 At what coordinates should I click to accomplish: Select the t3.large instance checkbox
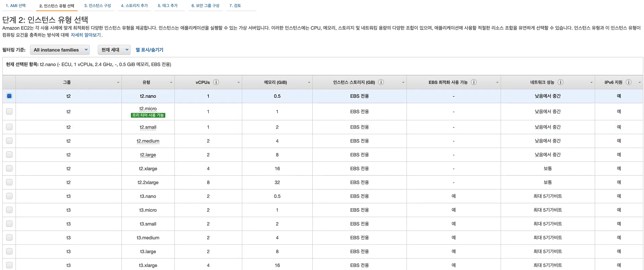coord(9,251)
